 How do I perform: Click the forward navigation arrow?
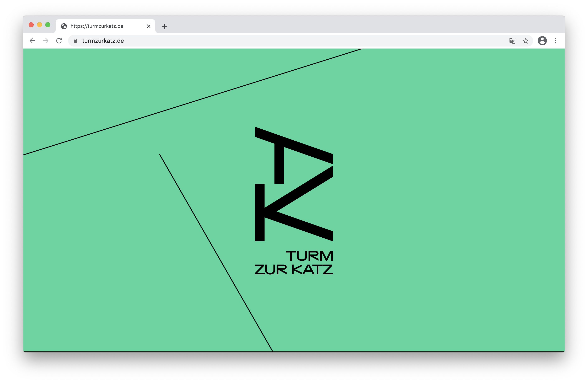tap(46, 41)
